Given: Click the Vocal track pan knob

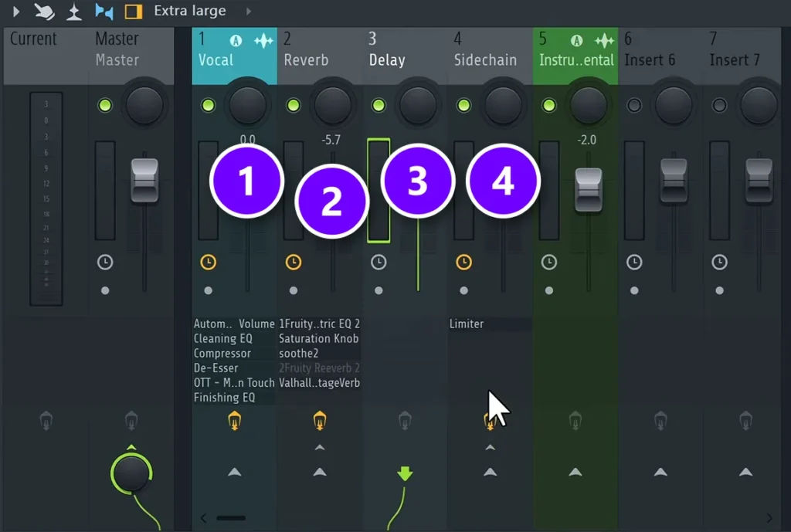Looking at the screenshot, I should tap(247, 105).
